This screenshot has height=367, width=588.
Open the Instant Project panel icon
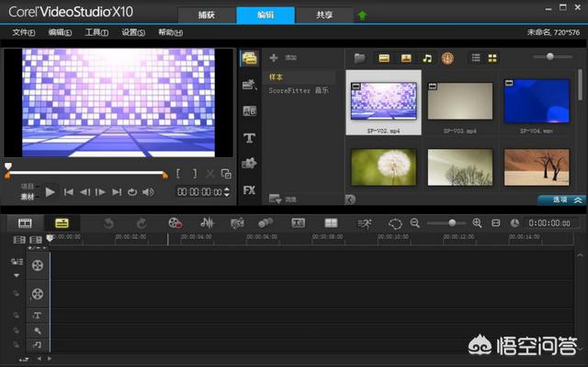[249, 85]
